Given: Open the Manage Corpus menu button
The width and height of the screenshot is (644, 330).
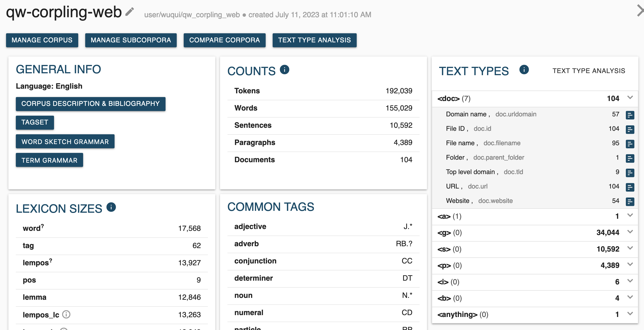Looking at the screenshot, I should (42, 40).
